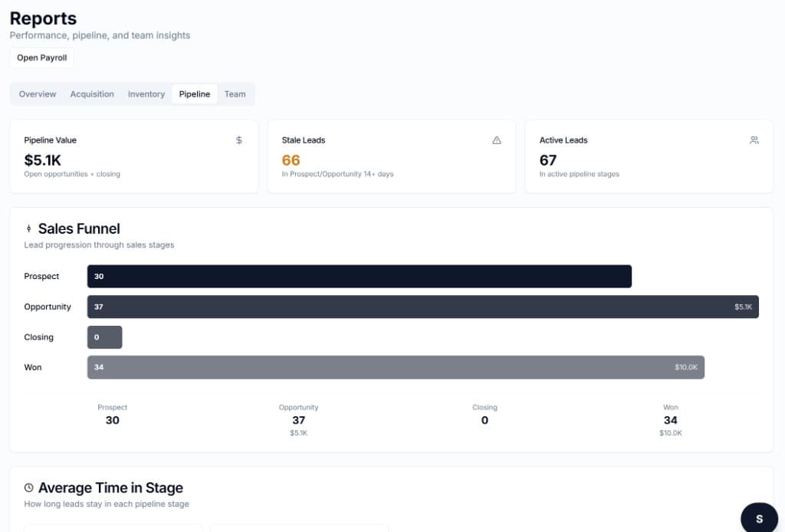Click the clock icon beside Average Time in Stage
The image size is (785, 532).
(x=28, y=488)
